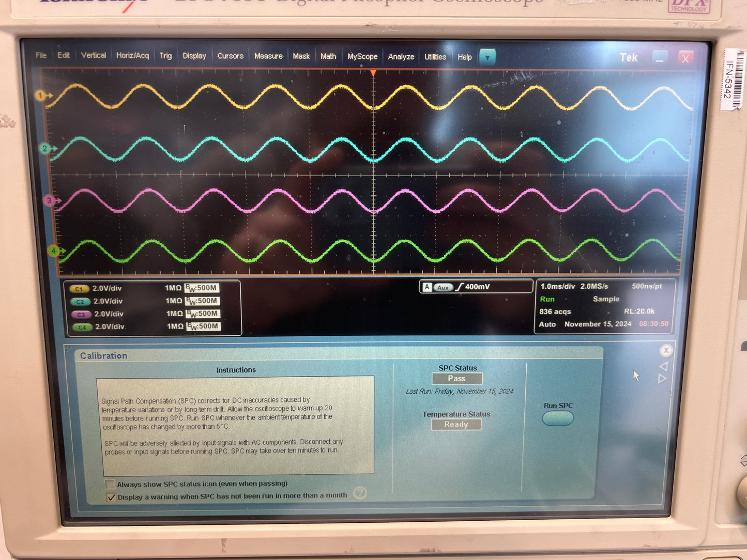Click the Sample acquisition mode readout
747x560 pixels.
606,299
